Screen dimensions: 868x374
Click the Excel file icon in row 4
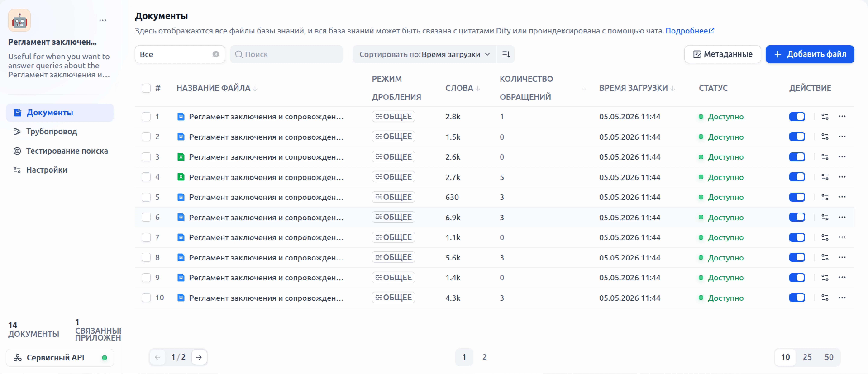(181, 177)
